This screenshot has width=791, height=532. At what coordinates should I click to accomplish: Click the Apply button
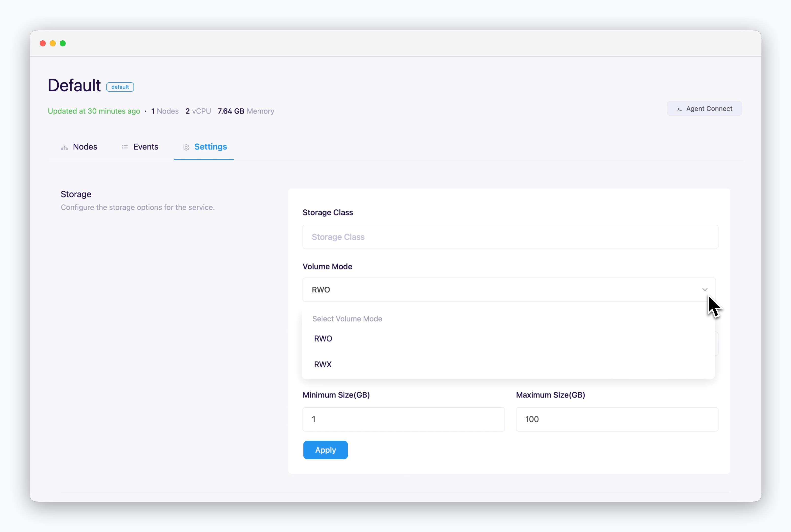pos(325,450)
